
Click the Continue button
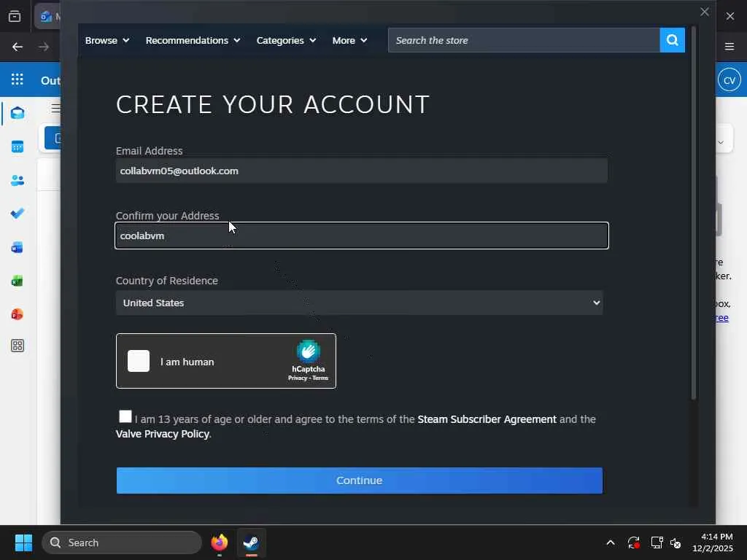[x=359, y=481]
